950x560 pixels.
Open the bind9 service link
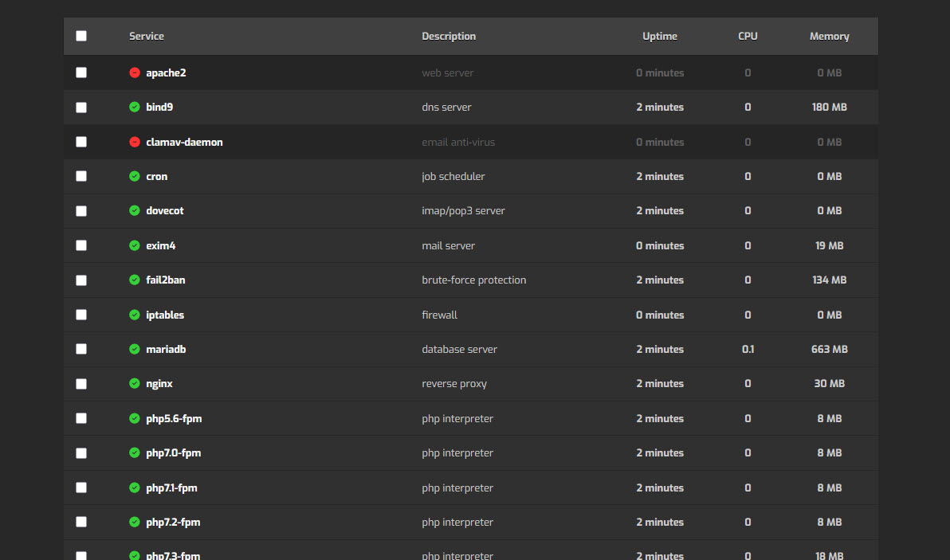point(159,108)
